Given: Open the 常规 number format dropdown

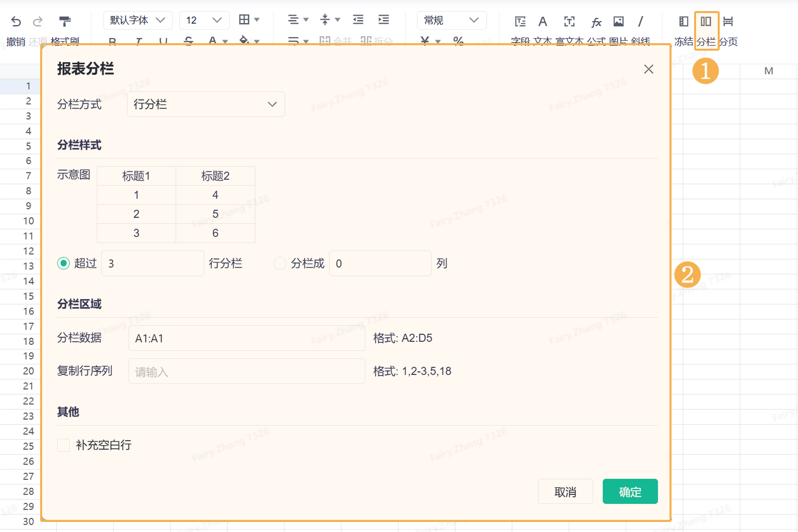Looking at the screenshot, I should tap(452, 20).
